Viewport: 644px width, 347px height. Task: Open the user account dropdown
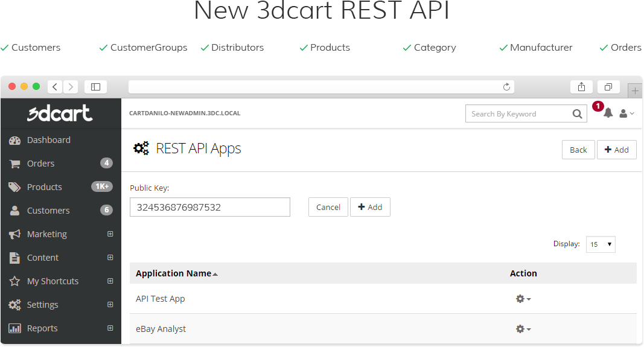(626, 113)
